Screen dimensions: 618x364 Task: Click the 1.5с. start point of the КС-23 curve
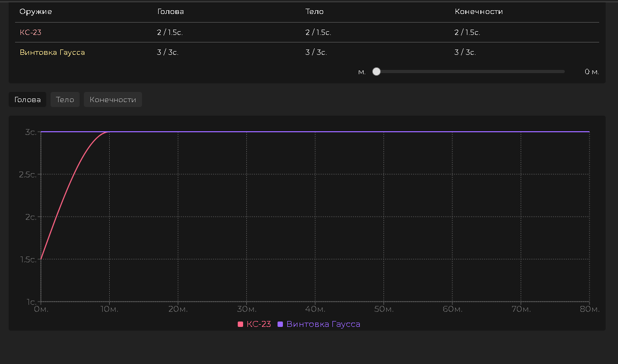click(x=41, y=259)
